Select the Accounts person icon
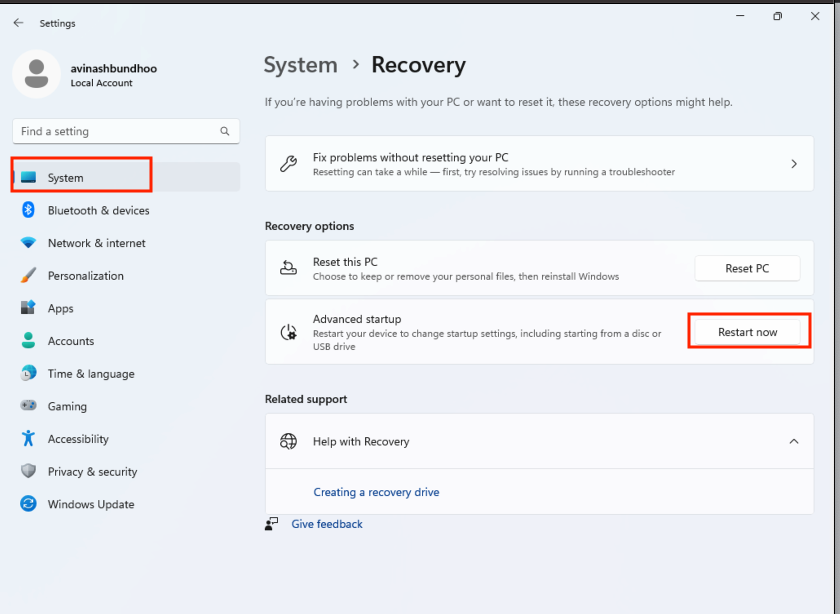 27,341
